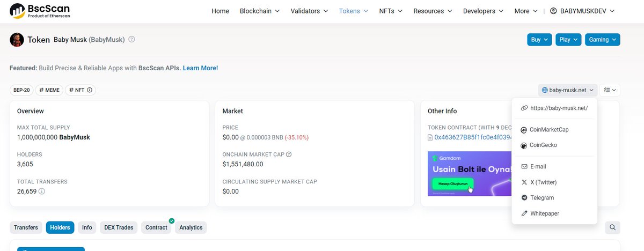Open the Info tab
Image resolution: width=644 pixels, height=251 pixels.
coord(87,227)
